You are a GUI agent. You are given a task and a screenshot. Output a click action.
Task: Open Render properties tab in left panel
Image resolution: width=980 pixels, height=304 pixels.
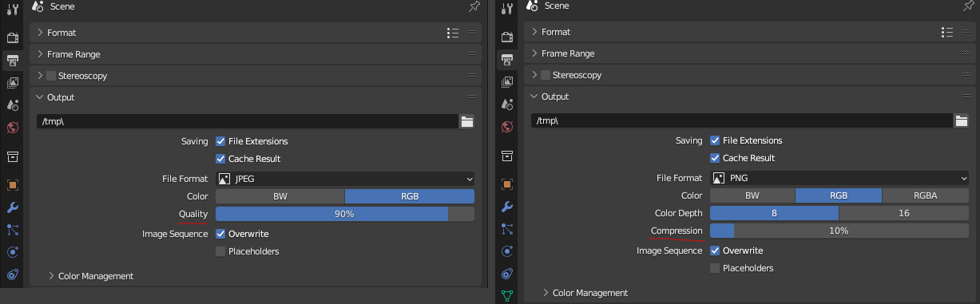pyautogui.click(x=12, y=38)
